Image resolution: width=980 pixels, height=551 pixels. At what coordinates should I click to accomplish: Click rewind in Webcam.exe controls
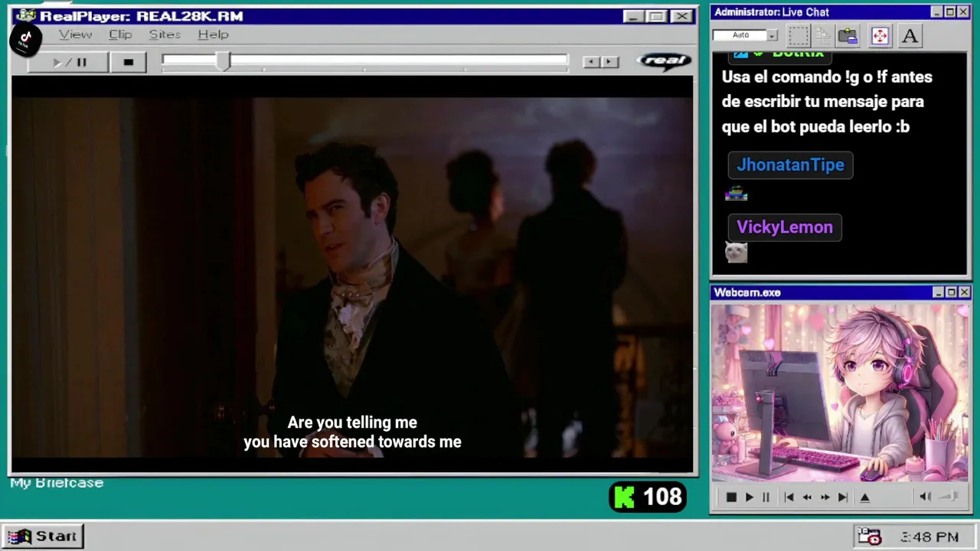tap(807, 497)
